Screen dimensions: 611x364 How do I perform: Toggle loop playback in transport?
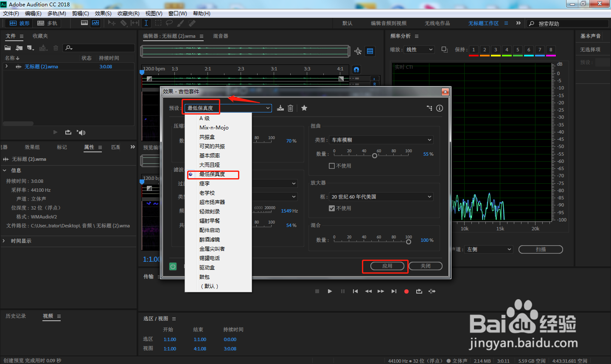click(x=419, y=291)
